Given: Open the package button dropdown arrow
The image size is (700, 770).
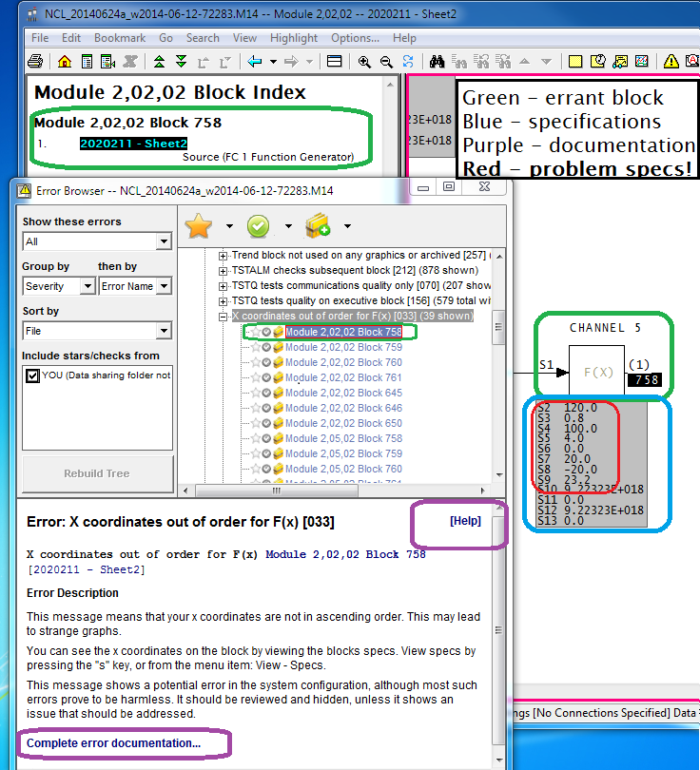Looking at the screenshot, I should click(x=347, y=226).
